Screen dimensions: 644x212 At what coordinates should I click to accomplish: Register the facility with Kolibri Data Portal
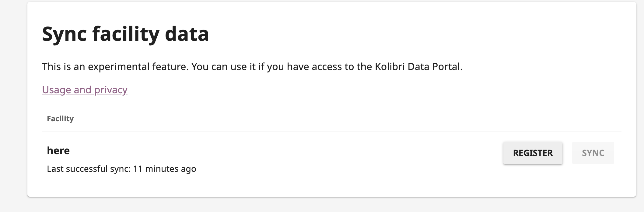533,153
